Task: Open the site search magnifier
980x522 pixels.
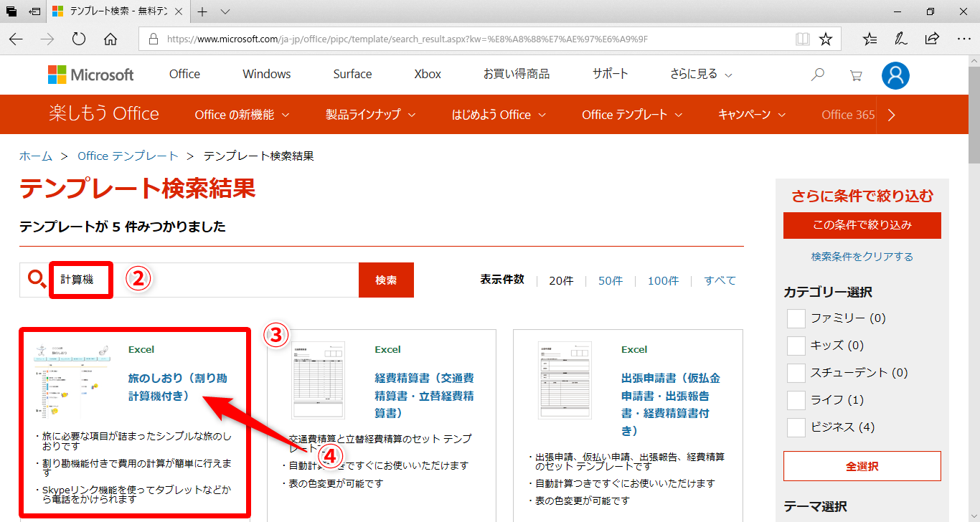Action: coord(817,75)
